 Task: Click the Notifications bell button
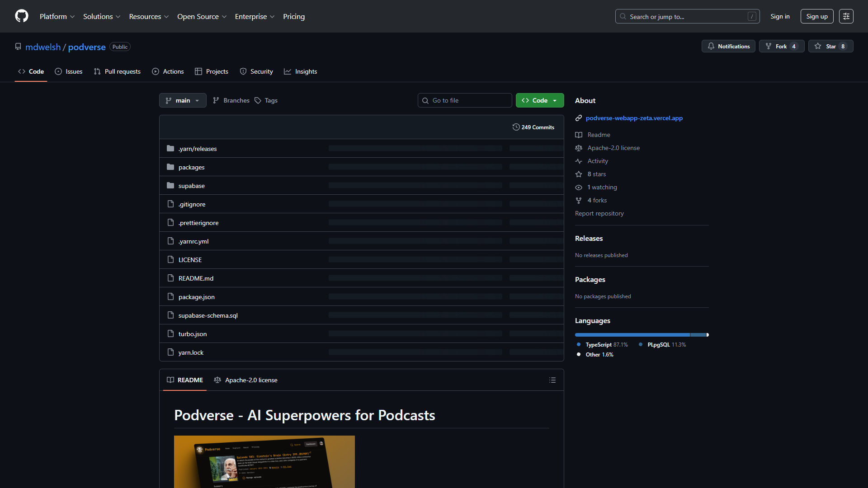(x=728, y=46)
